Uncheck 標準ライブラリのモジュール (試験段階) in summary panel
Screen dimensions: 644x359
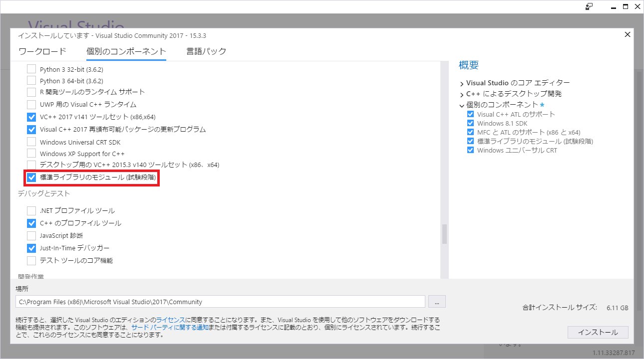coord(470,141)
